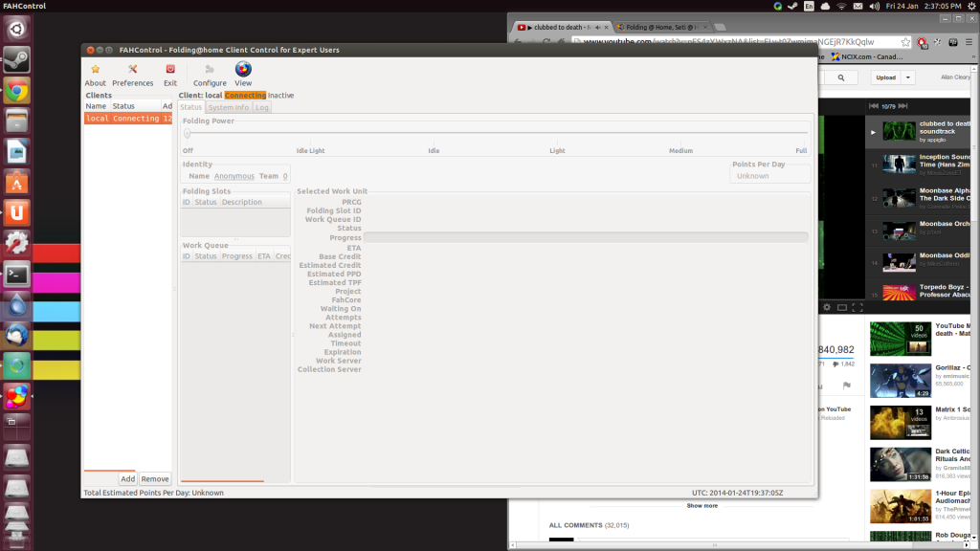Click the YouTube search magnifier button
The height and width of the screenshot is (551, 980).
[x=841, y=77]
